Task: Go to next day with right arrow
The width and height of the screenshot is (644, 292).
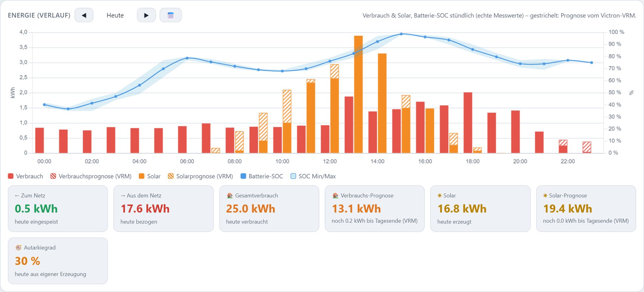Action: click(x=146, y=15)
